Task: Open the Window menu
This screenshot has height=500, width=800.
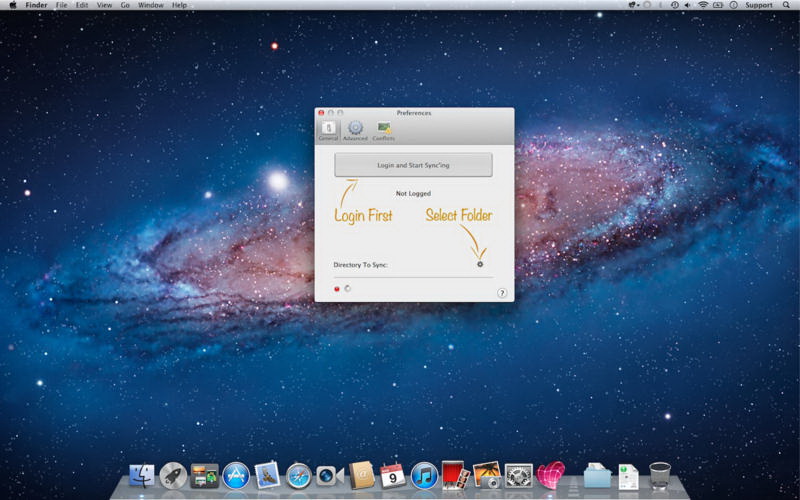Action: pyautogui.click(x=151, y=5)
